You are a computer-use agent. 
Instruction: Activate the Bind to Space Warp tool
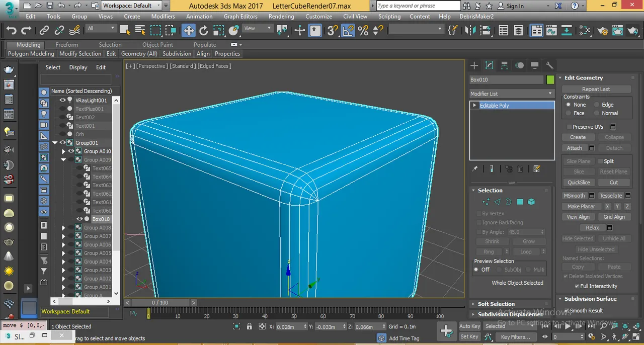click(75, 31)
